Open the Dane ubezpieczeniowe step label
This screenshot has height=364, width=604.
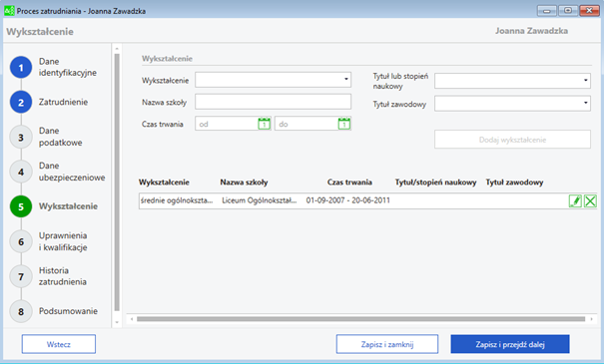click(x=72, y=172)
